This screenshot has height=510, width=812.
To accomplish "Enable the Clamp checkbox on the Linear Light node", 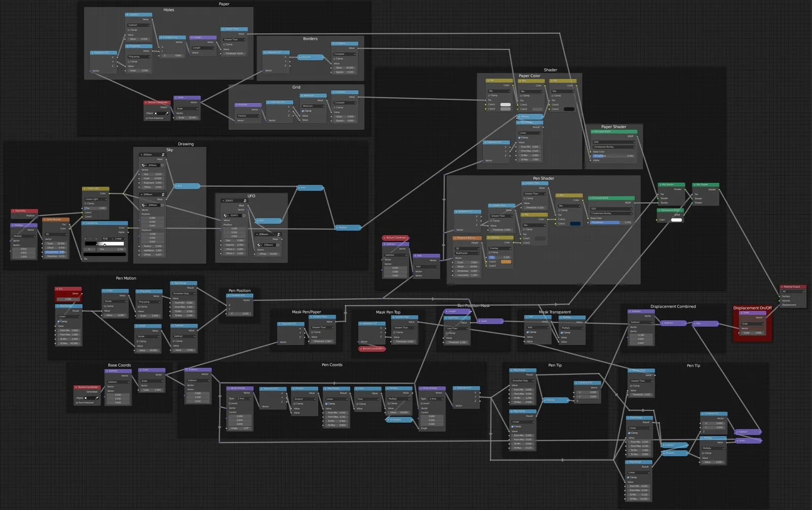I will [85, 203].
